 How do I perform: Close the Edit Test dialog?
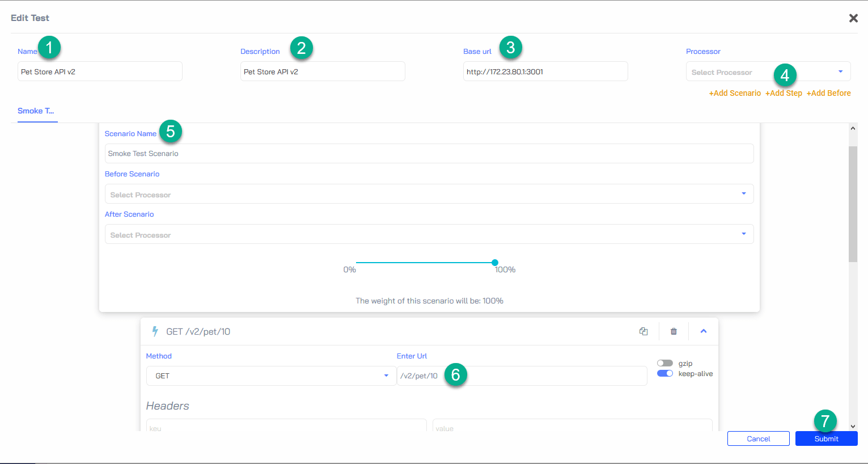853,18
